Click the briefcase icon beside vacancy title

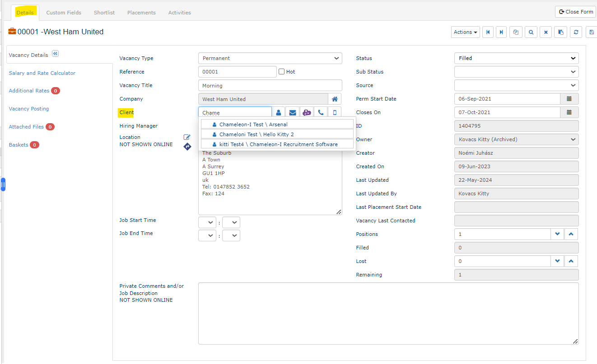(12, 32)
